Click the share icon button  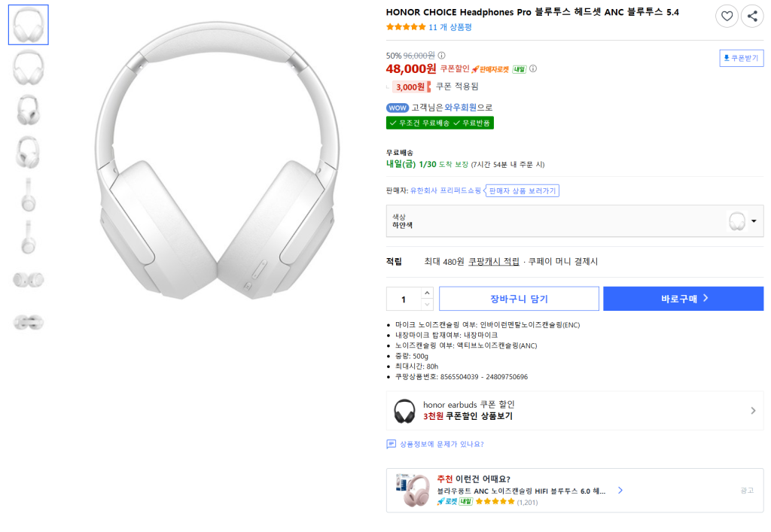click(x=752, y=16)
